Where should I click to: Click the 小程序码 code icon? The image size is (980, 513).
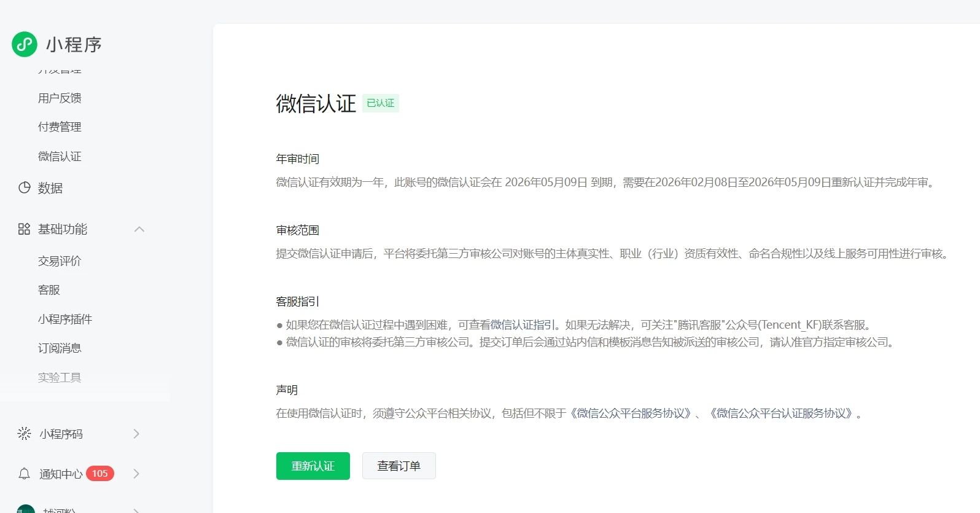click(x=24, y=434)
